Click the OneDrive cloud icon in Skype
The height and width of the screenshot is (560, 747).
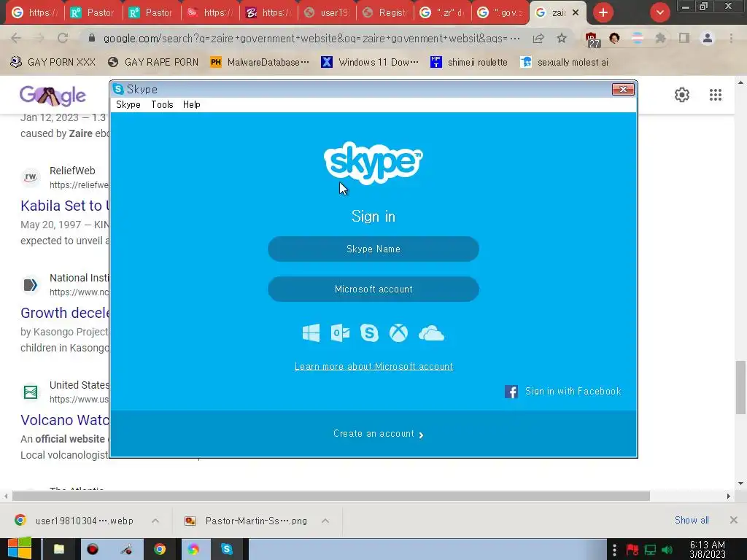(431, 333)
